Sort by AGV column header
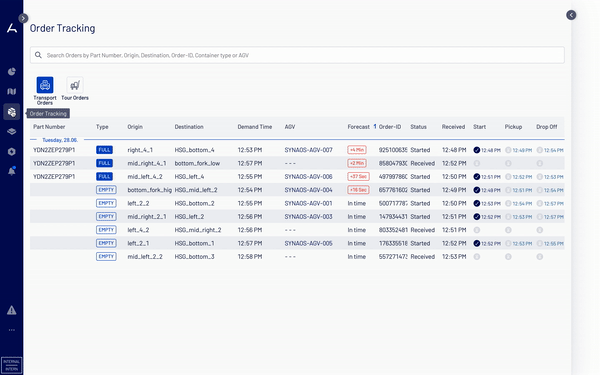Viewport: 600px width, 375px height. [290, 127]
